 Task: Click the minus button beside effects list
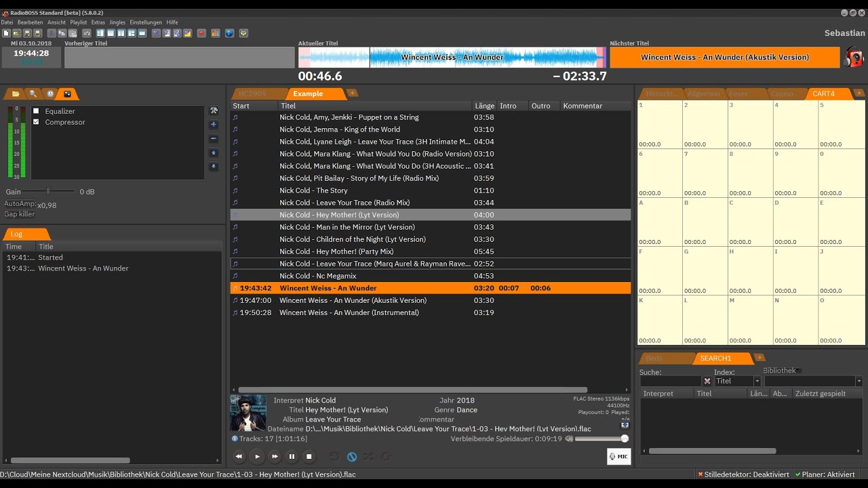tap(214, 139)
